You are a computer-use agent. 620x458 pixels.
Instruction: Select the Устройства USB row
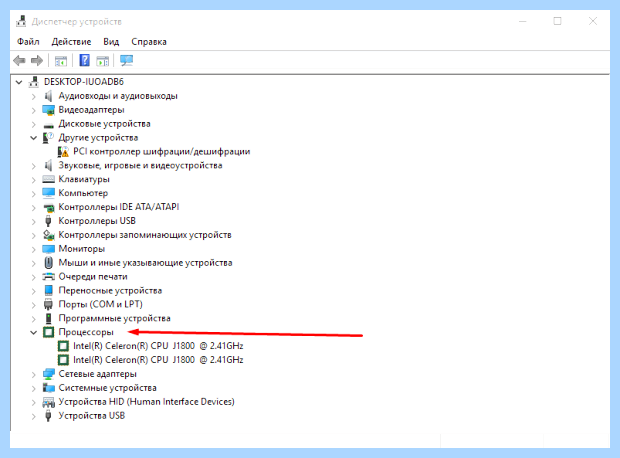click(x=92, y=416)
